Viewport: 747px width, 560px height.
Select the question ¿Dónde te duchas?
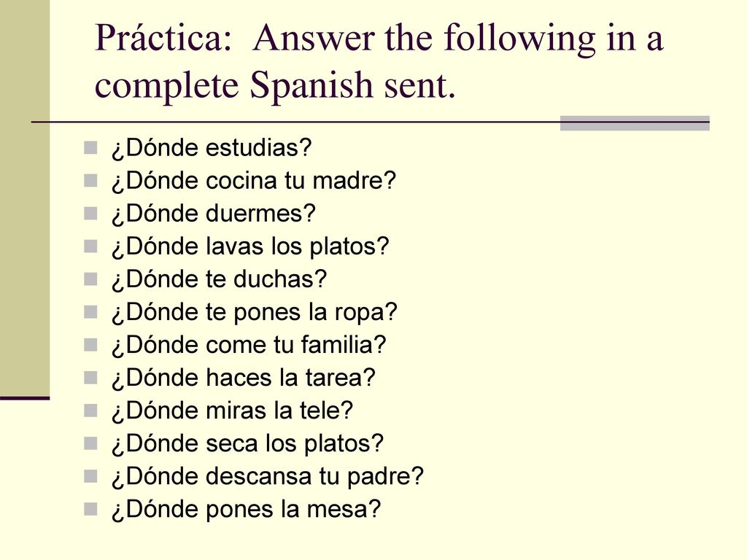click(x=219, y=279)
